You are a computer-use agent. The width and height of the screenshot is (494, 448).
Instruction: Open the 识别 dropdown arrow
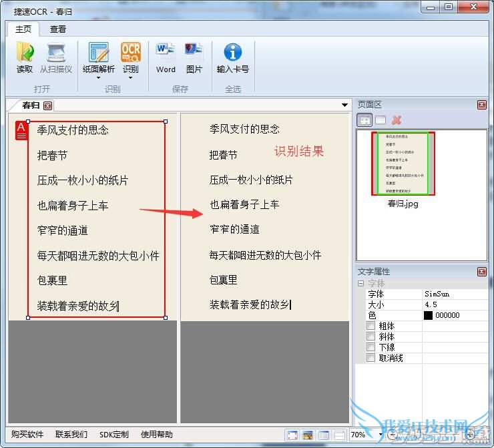tap(130, 78)
